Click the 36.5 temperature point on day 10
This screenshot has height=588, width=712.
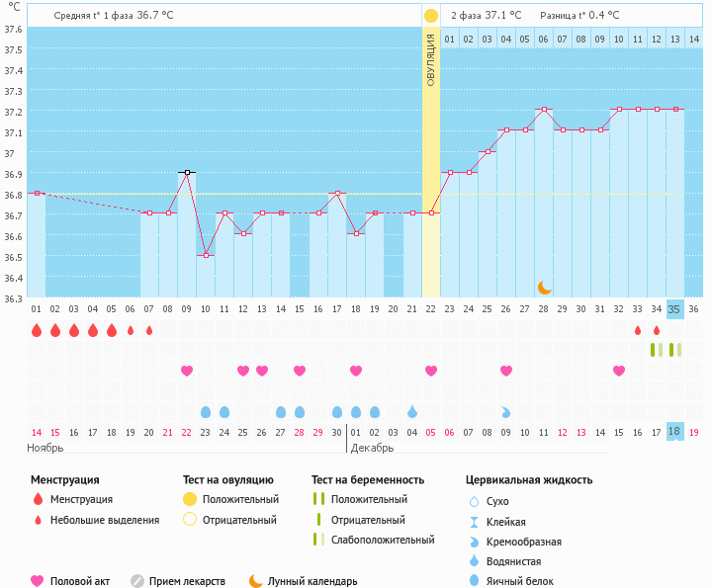click(x=206, y=255)
